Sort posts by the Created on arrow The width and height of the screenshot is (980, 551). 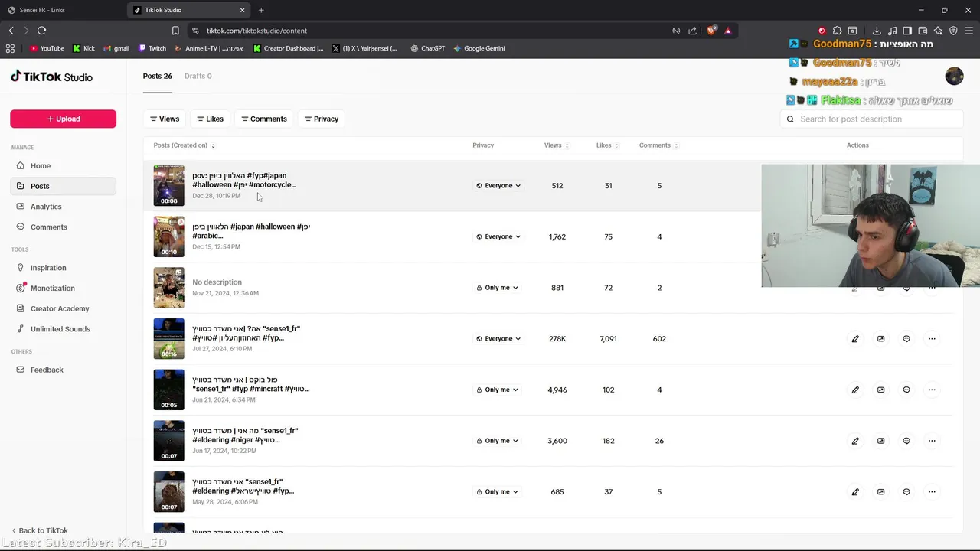tap(213, 145)
